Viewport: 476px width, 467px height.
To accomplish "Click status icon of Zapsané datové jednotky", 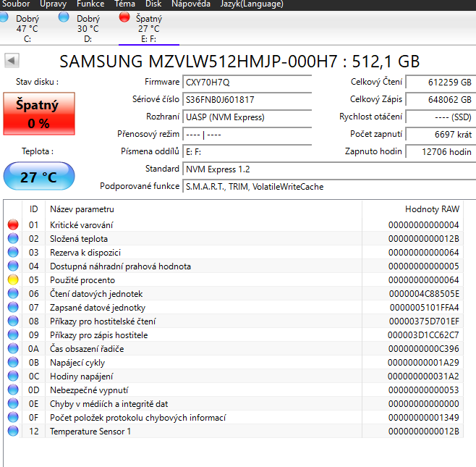I will [x=13, y=307].
